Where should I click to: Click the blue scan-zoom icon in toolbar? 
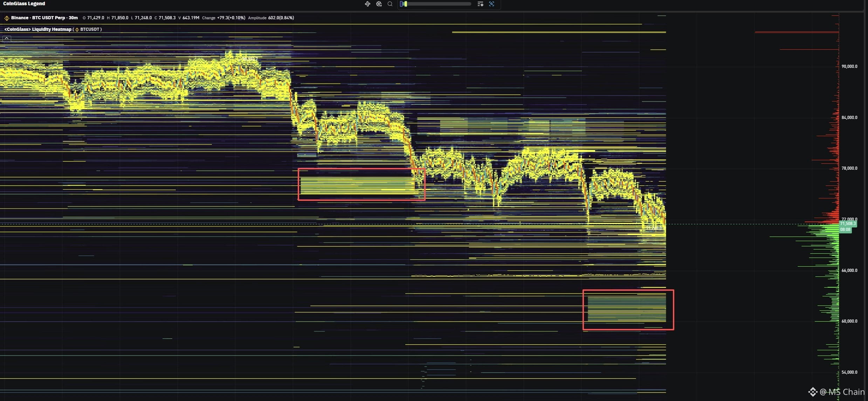[x=491, y=4]
